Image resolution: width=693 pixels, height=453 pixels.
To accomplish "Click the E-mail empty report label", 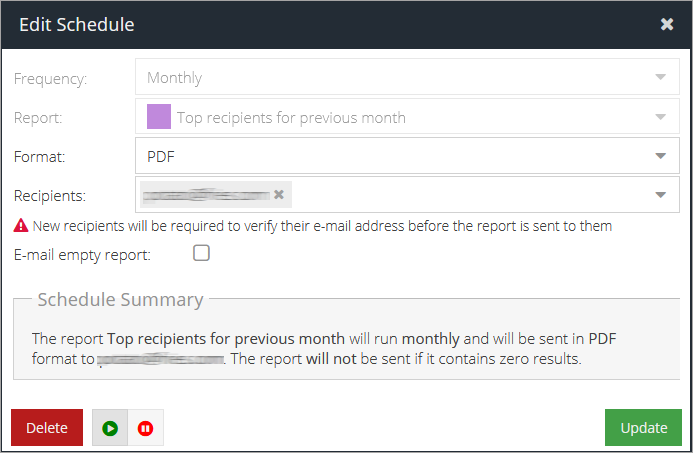I will (82, 255).
